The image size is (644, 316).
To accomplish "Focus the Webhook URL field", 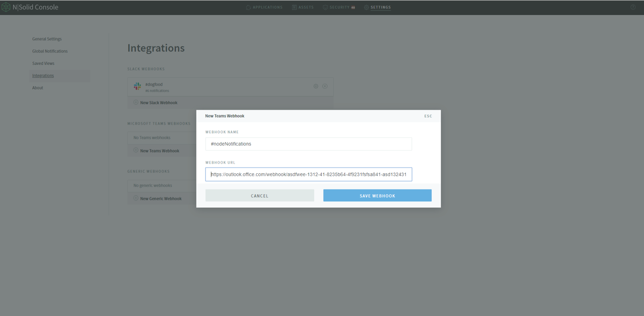I will click(x=309, y=174).
